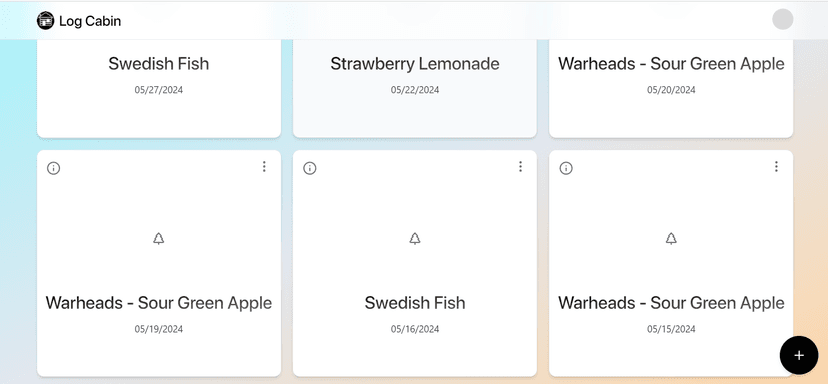Click the Warheads title dated 05/15/2024
The image size is (828, 384).
pyautogui.click(x=671, y=303)
